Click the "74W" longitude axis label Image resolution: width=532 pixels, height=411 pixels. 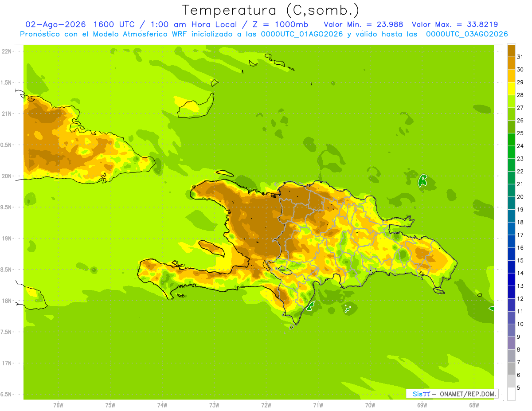[162, 405]
